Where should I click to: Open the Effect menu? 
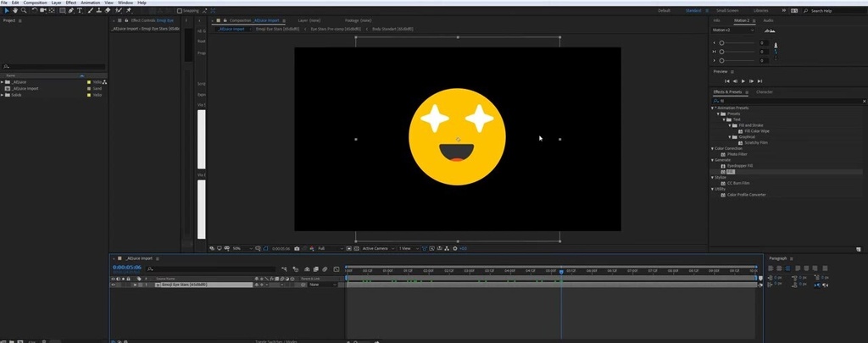click(71, 3)
